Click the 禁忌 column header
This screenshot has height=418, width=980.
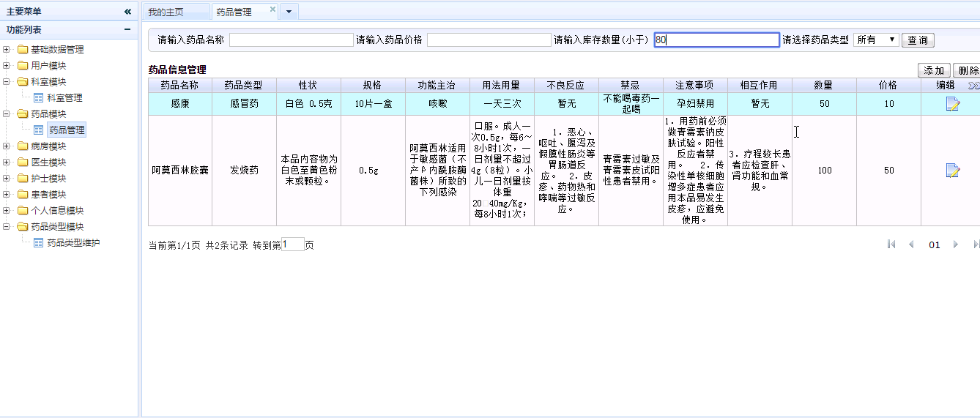point(631,86)
